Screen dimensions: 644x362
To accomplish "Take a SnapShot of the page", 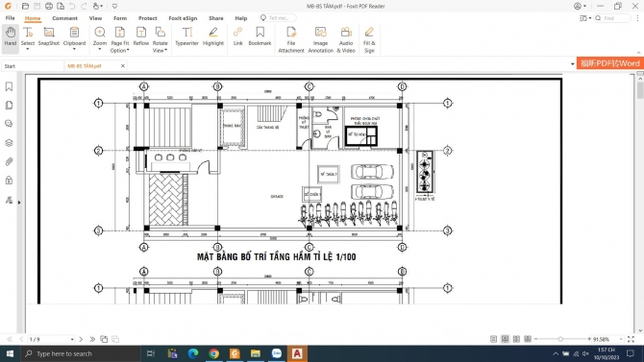I will pyautogui.click(x=49, y=36).
